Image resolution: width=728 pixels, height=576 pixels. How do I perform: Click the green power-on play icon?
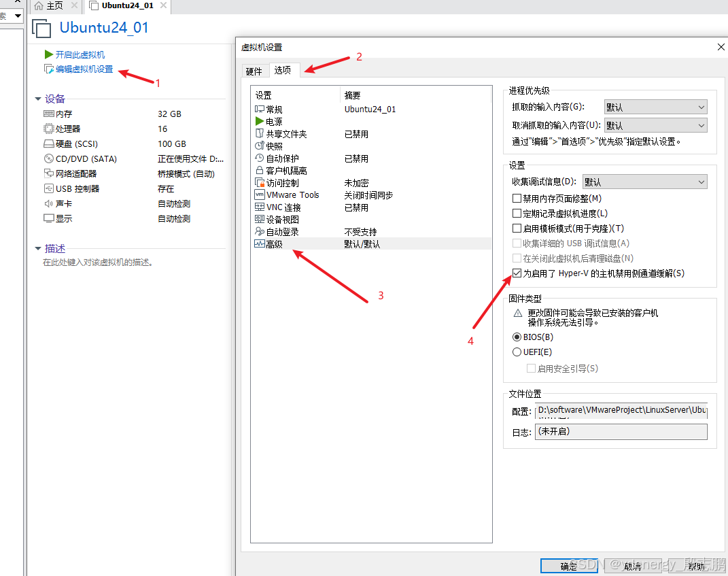click(x=49, y=55)
